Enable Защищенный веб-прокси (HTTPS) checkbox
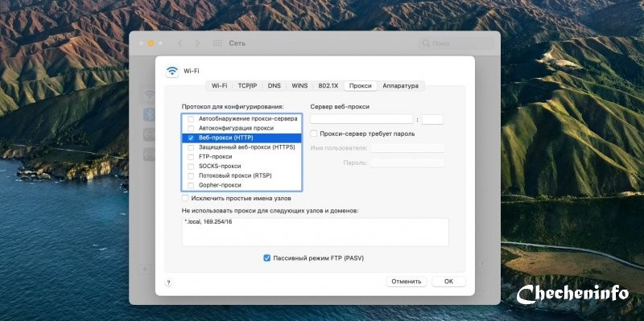The height and width of the screenshot is (321, 644). pos(191,147)
